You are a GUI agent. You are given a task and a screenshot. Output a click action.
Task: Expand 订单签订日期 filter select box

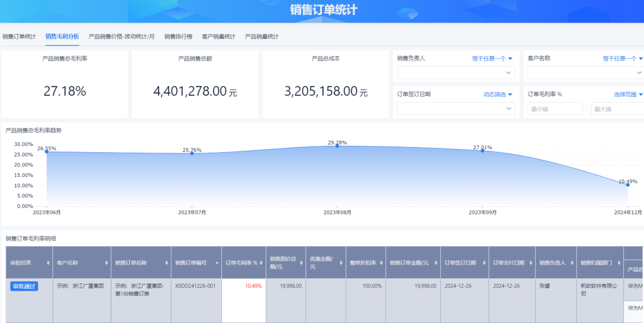456,109
